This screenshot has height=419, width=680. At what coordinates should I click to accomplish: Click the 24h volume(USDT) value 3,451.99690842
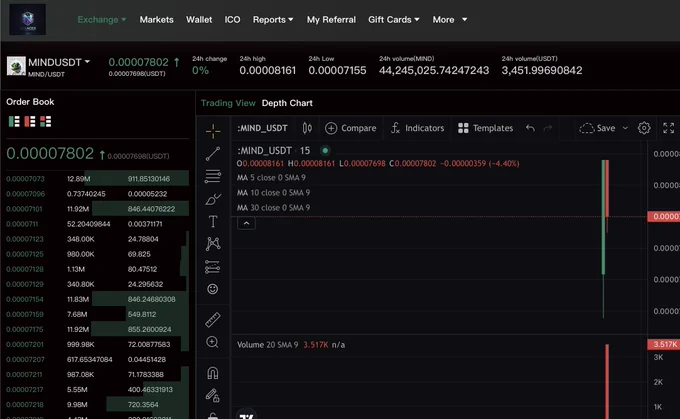click(542, 70)
